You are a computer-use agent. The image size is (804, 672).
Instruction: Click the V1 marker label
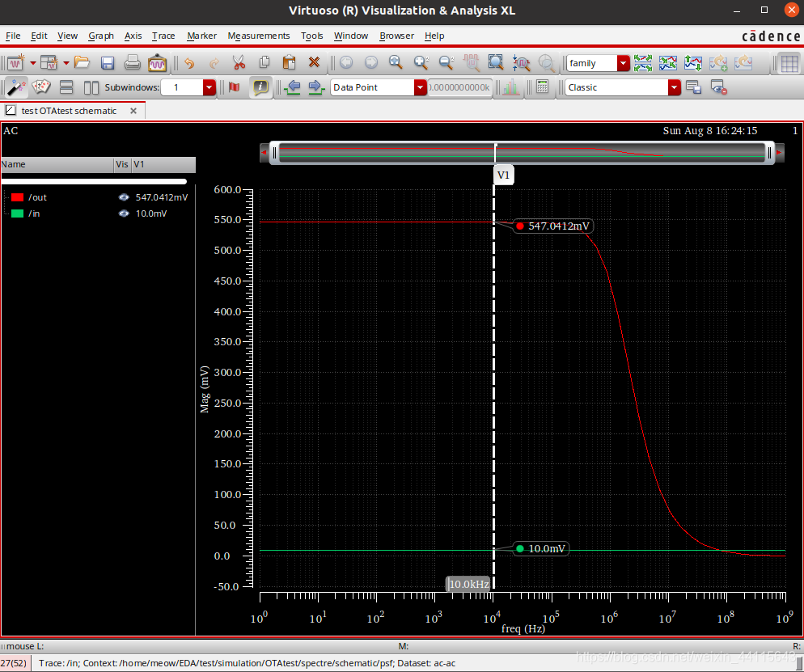504,175
